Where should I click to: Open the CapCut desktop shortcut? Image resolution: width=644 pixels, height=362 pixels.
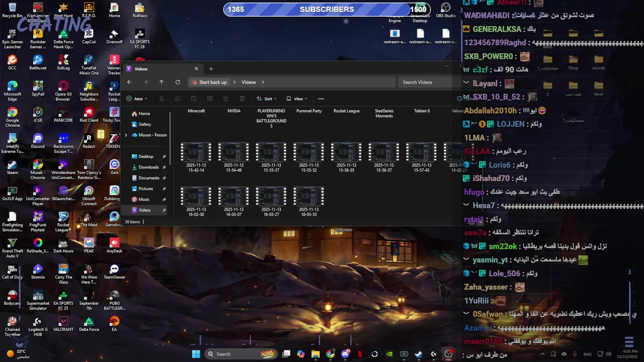click(x=89, y=36)
